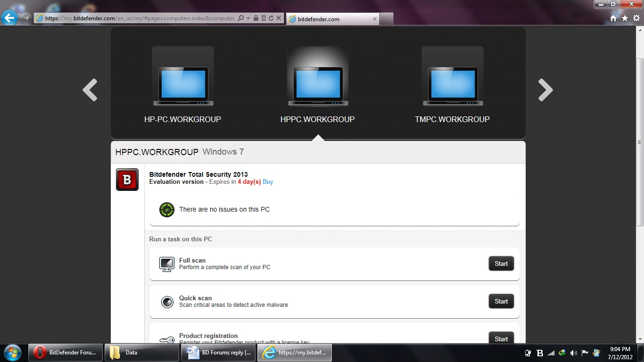Select the HPPC.WORKGROUP laptop thumbnail
The height and width of the screenshot is (362, 644).
coord(318,77)
